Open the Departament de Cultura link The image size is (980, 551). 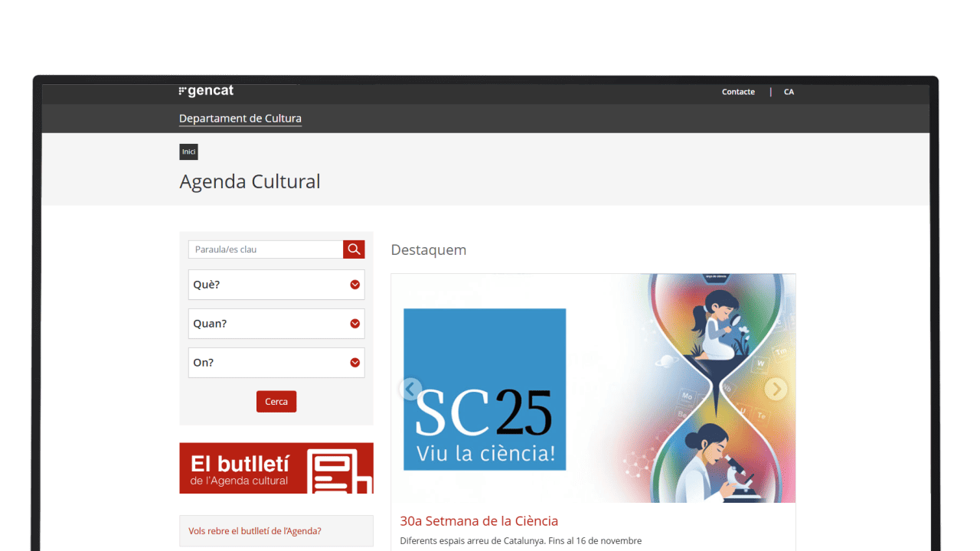tap(240, 119)
